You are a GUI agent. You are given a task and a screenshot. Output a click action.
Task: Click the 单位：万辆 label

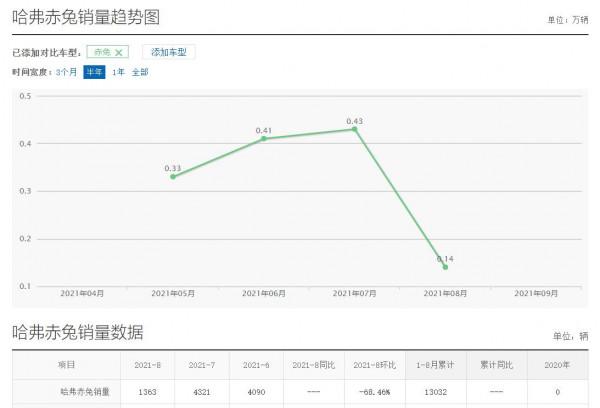tap(567, 20)
